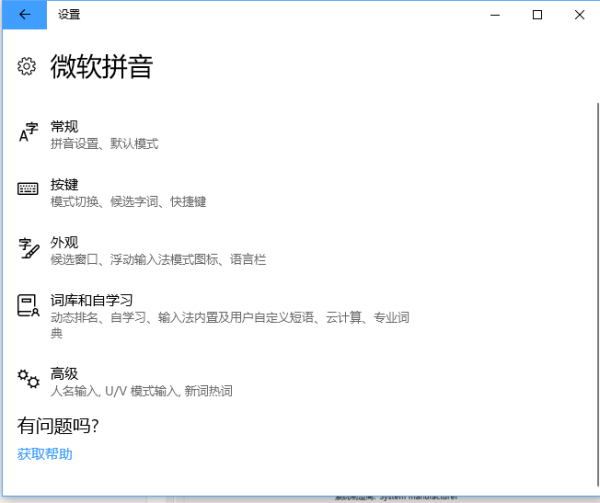This screenshot has height=503, width=600.
Task: Go back with the arrow button
Action: coord(24,15)
